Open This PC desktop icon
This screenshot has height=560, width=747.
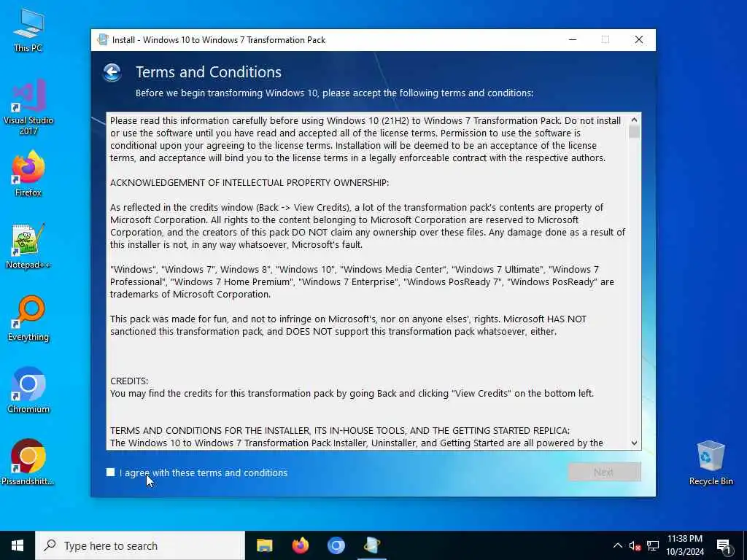28,31
